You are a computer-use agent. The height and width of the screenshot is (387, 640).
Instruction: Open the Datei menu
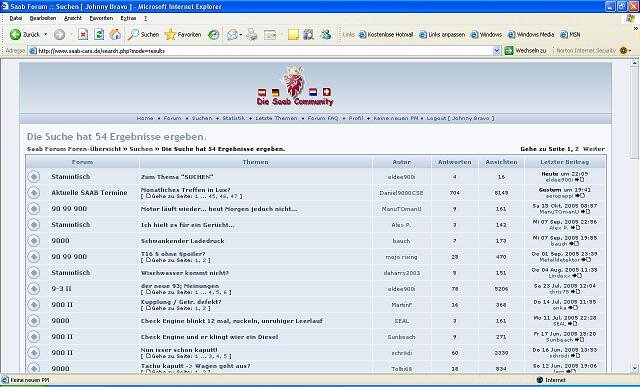tap(16, 18)
